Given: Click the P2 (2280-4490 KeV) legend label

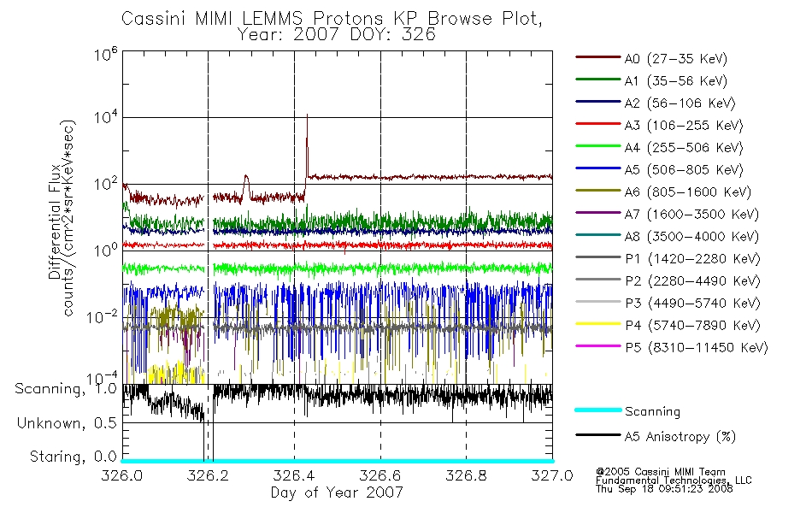Looking at the screenshot, I should point(692,280).
